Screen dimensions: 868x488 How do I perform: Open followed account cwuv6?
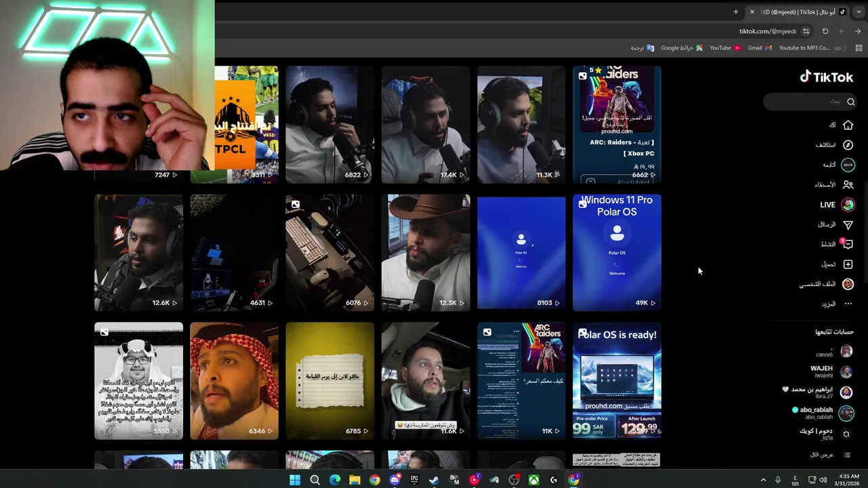[834, 352]
